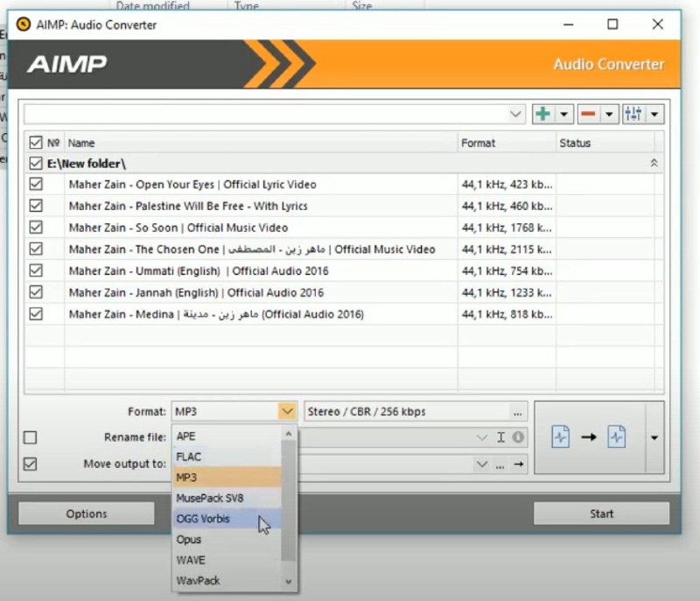Click the rename file text cursor icon

[x=500, y=437]
